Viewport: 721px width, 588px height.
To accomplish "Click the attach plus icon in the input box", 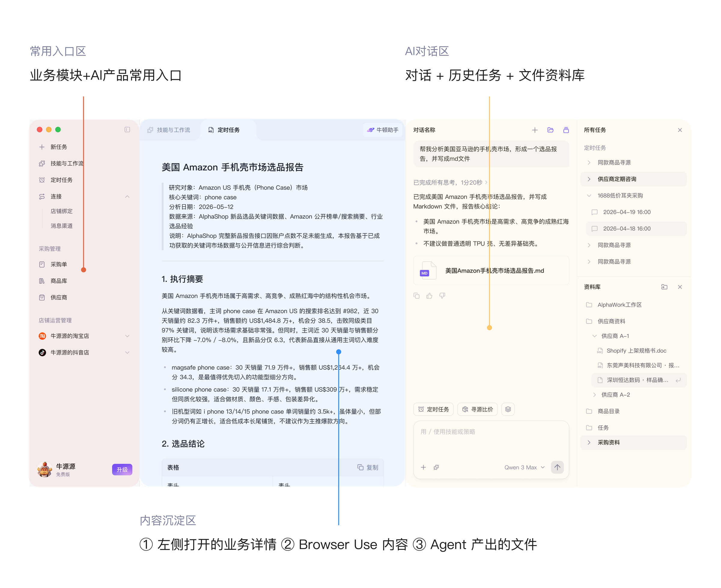I will pos(423,467).
